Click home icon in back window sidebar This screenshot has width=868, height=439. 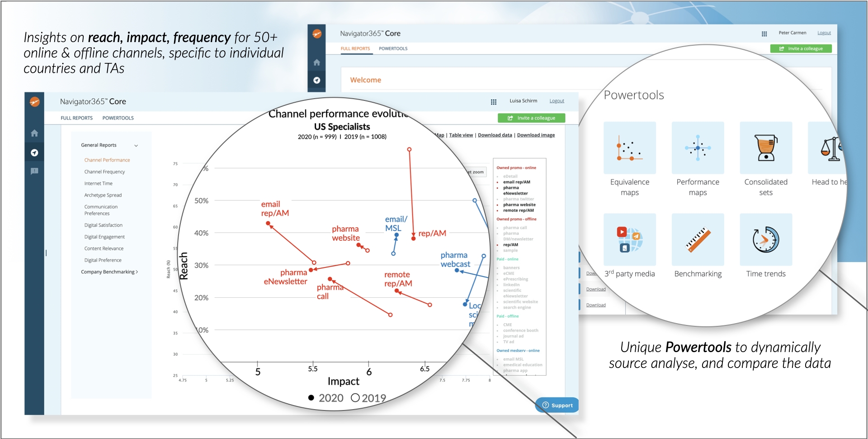tap(317, 62)
